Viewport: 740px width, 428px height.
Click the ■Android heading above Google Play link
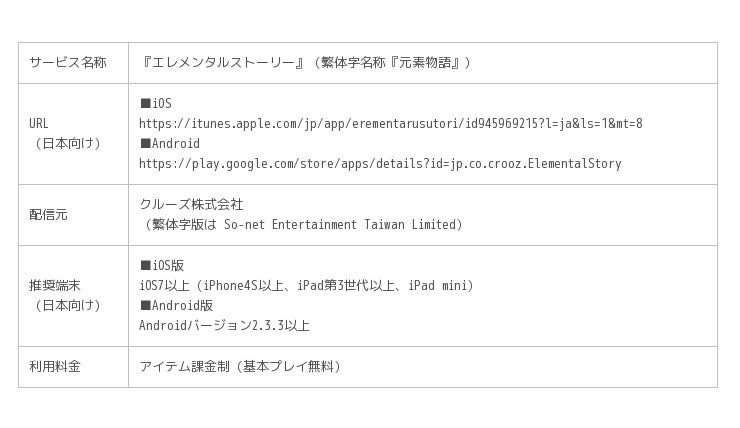[170, 144]
